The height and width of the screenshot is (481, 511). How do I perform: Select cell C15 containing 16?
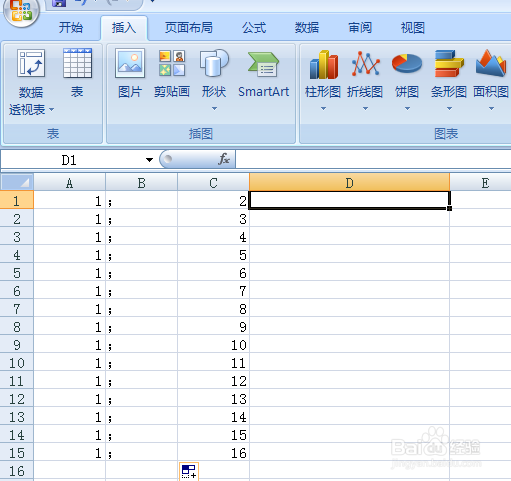[213, 452]
